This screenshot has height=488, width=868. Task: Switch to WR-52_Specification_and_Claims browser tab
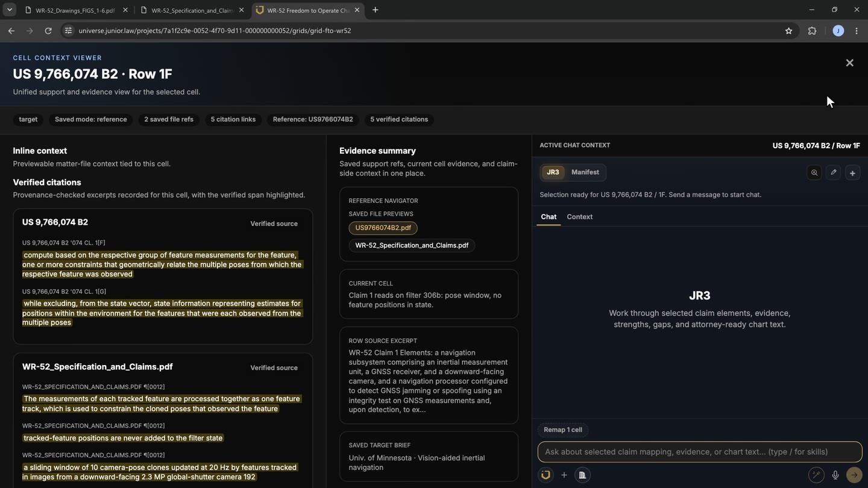click(192, 10)
